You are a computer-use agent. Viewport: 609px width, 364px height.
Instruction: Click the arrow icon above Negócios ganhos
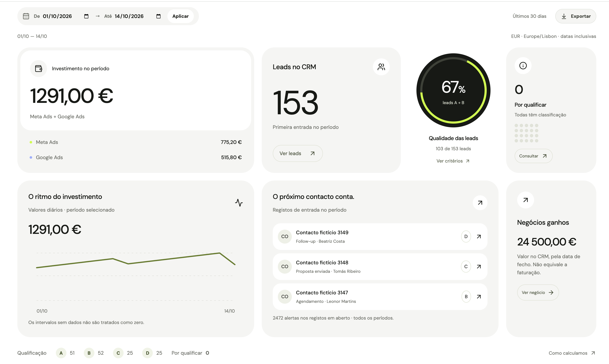coord(525,200)
